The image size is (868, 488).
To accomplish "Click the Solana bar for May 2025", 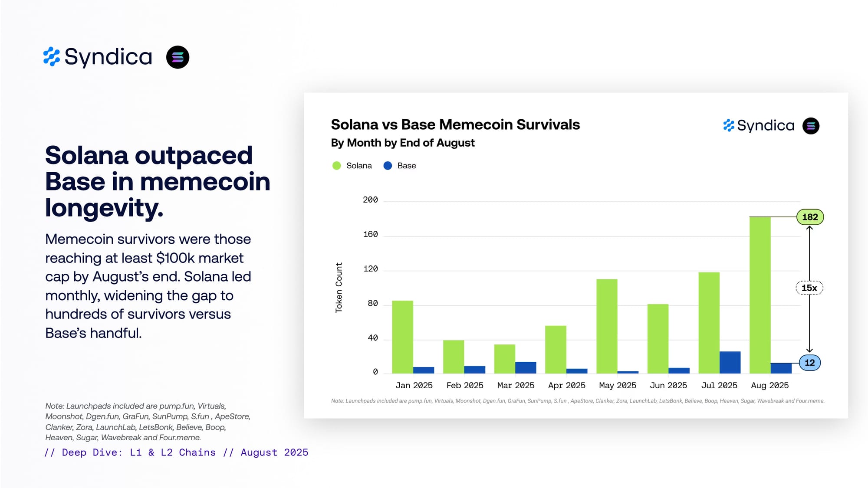I will [x=607, y=326].
